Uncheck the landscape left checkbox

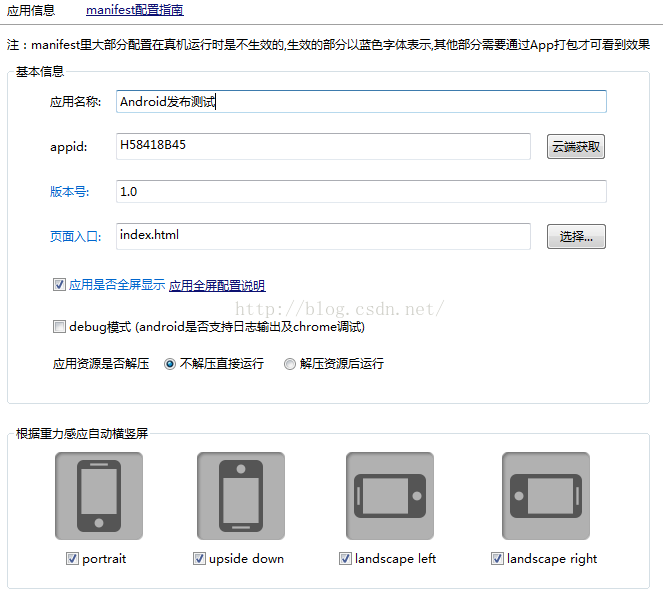coord(345,558)
